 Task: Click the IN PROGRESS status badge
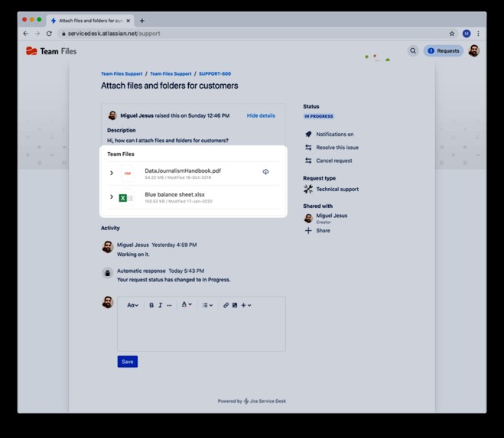pos(318,116)
